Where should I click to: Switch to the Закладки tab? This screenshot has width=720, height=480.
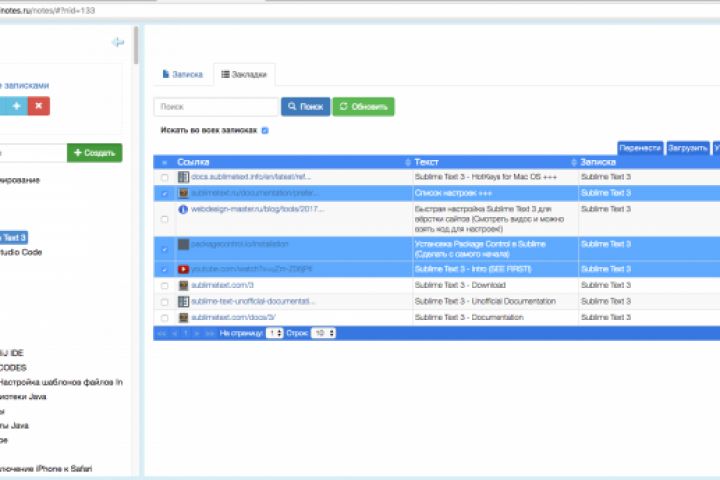pyautogui.click(x=244, y=74)
